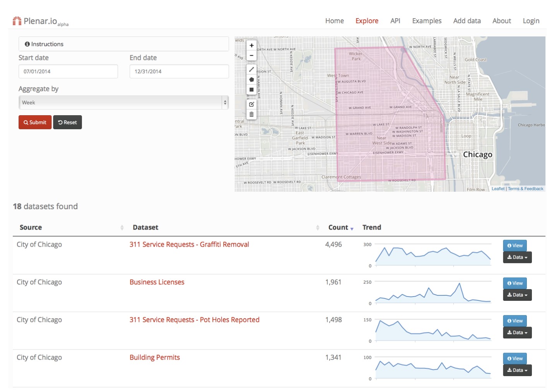The height and width of the screenshot is (392, 547).
Task: Switch to the Examples section
Action: point(427,21)
